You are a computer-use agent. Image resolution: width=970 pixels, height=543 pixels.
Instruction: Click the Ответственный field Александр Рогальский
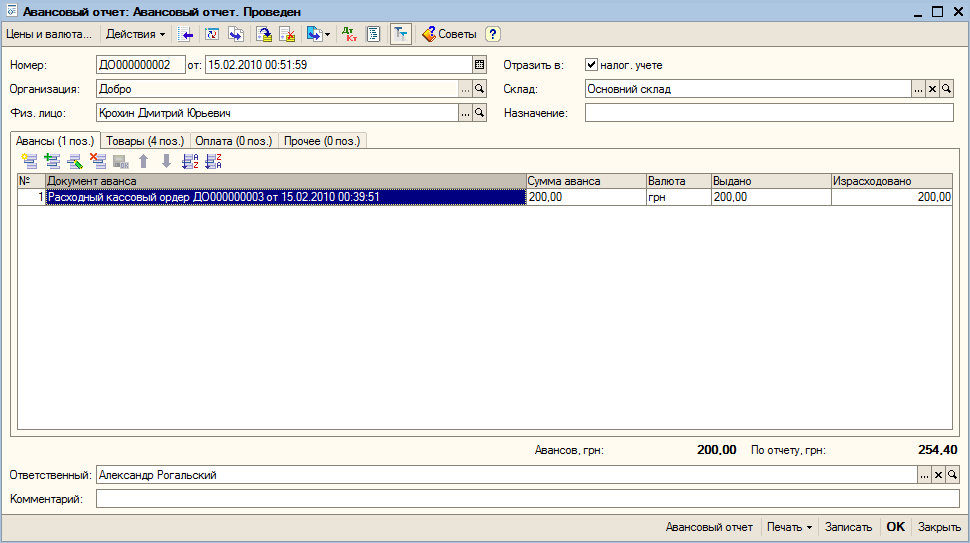click(507, 475)
